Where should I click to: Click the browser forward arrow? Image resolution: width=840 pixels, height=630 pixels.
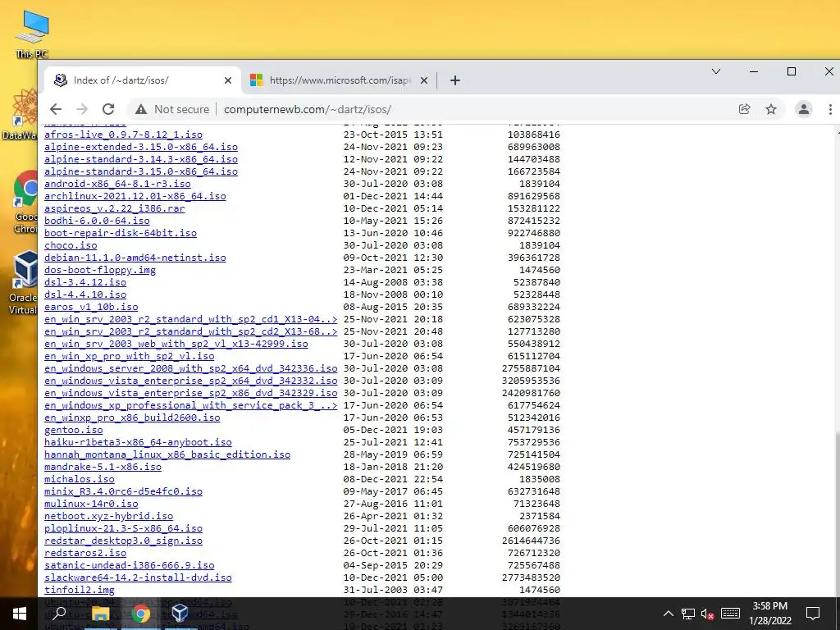pos(82,109)
